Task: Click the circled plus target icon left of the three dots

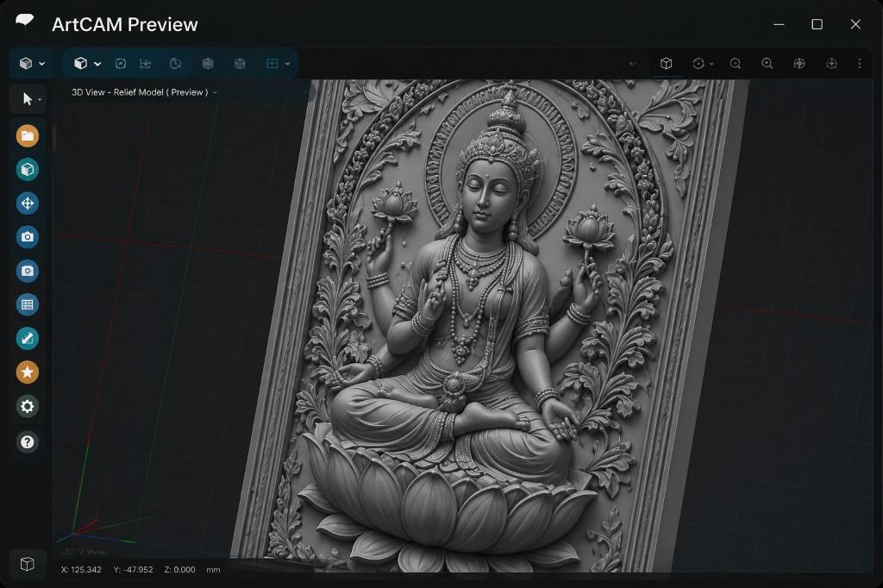Action: (x=831, y=64)
